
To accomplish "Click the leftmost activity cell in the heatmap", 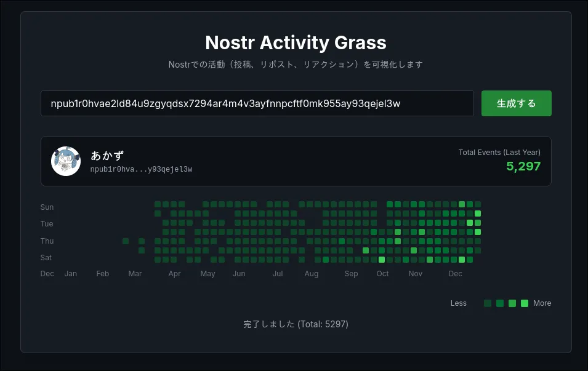I will click(x=126, y=241).
